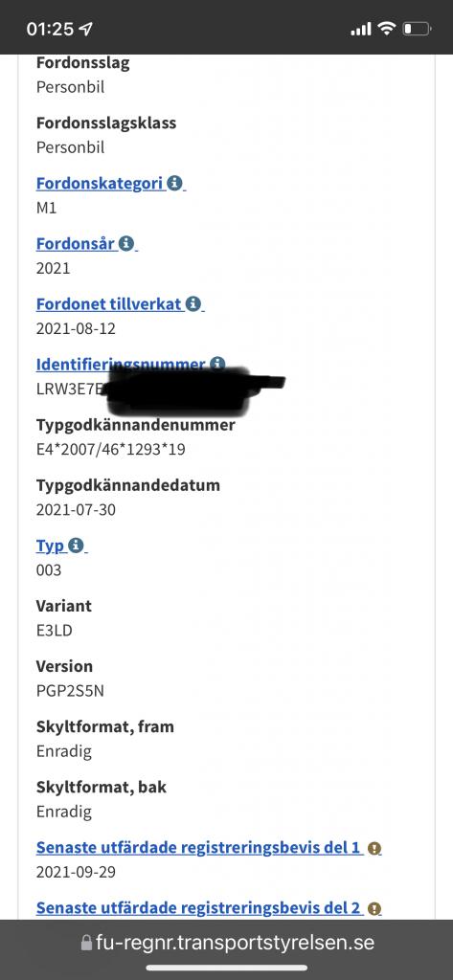Tap the fu-regnr.transportstyrelsen.se address bar
453x980 pixels.
pos(228,943)
